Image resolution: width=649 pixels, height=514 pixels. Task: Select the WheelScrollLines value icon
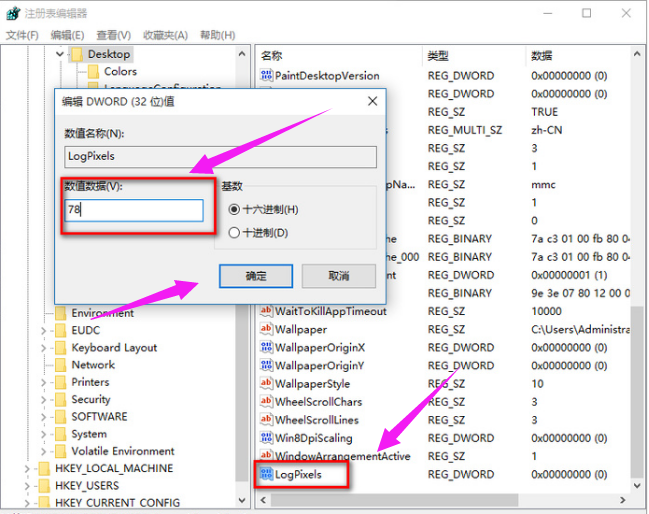click(x=267, y=420)
